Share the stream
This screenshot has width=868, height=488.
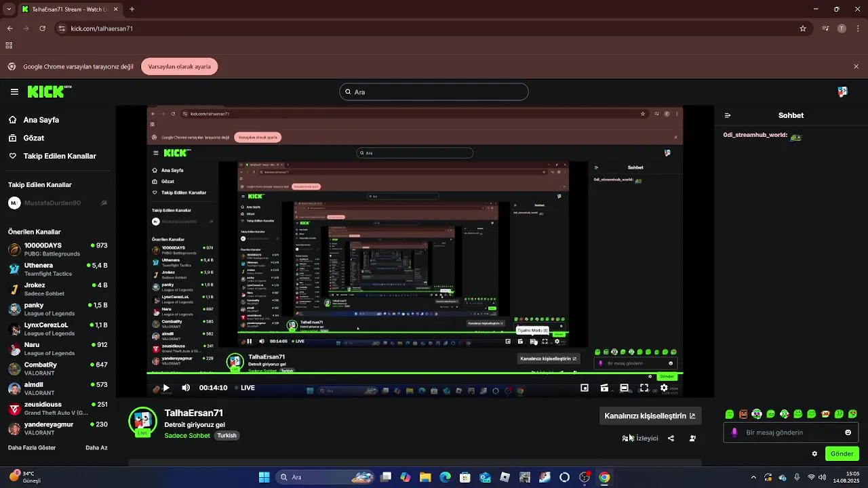click(x=671, y=438)
